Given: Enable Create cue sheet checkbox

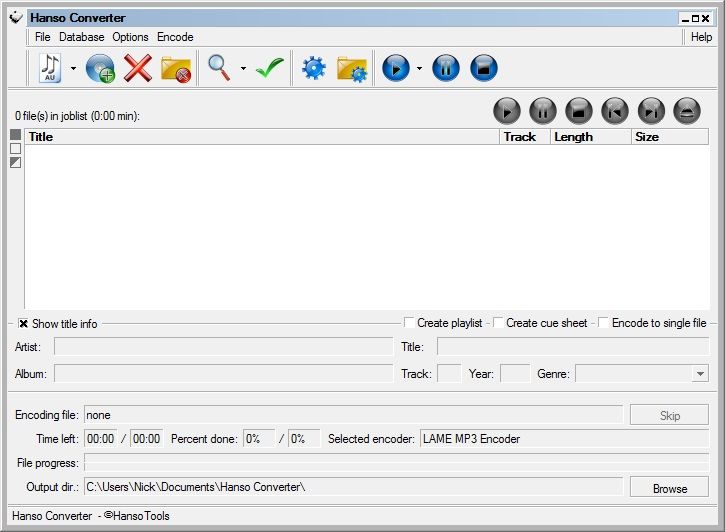Looking at the screenshot, I should tap(498, 322).
